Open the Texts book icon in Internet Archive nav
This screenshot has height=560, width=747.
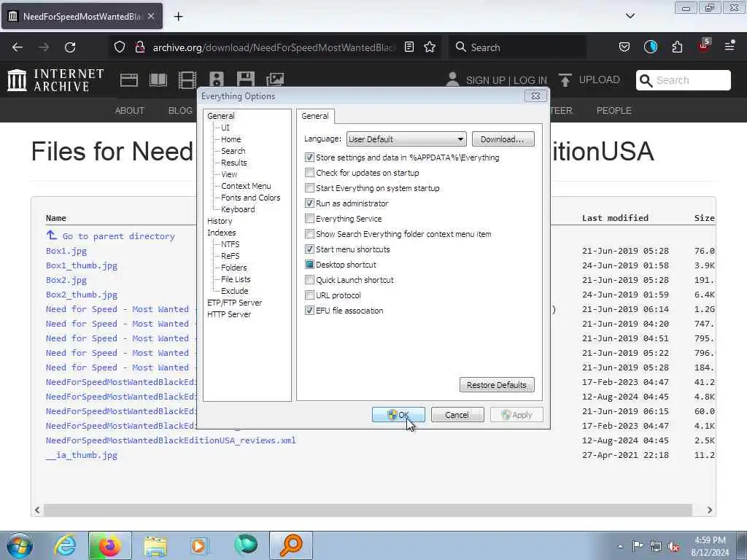(158, 80)
